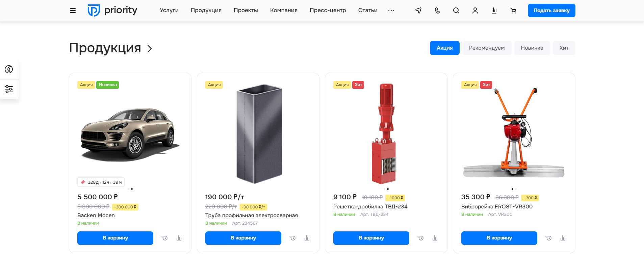This screenshot has width=644, height=278.
Task: Toggle compare icon for Решетка-дробилка ТВД-234
Action: (x=435, y=238)
